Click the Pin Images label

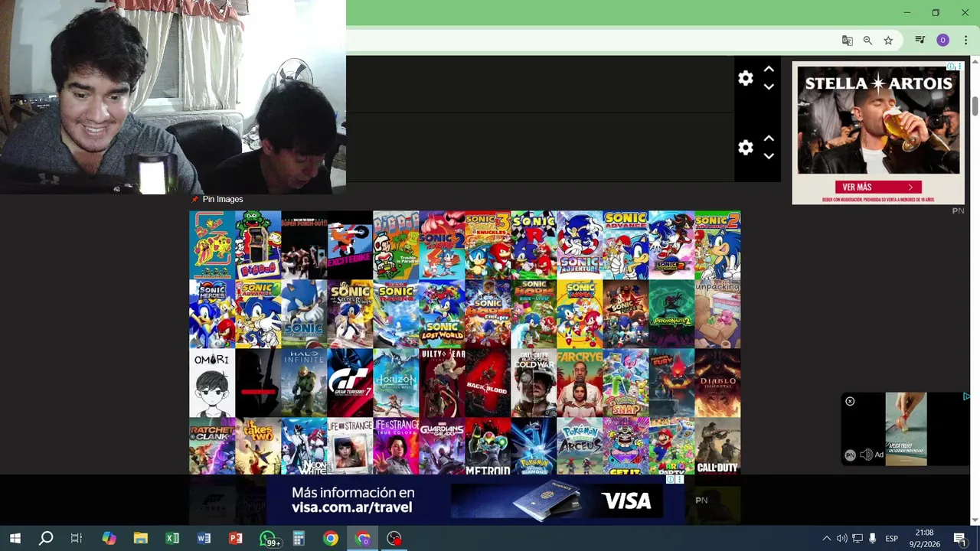pyautogui.click(x=223, y=199)
